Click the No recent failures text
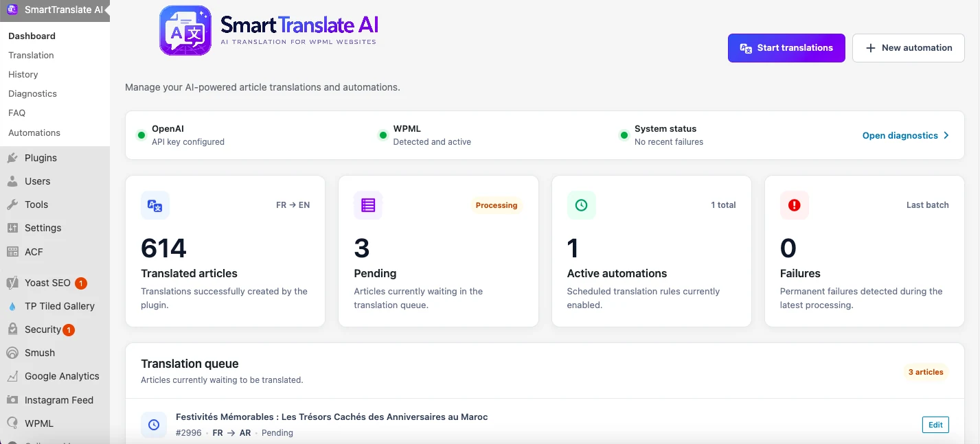This screenshot has width=980, height=444. tap(669, 142)
